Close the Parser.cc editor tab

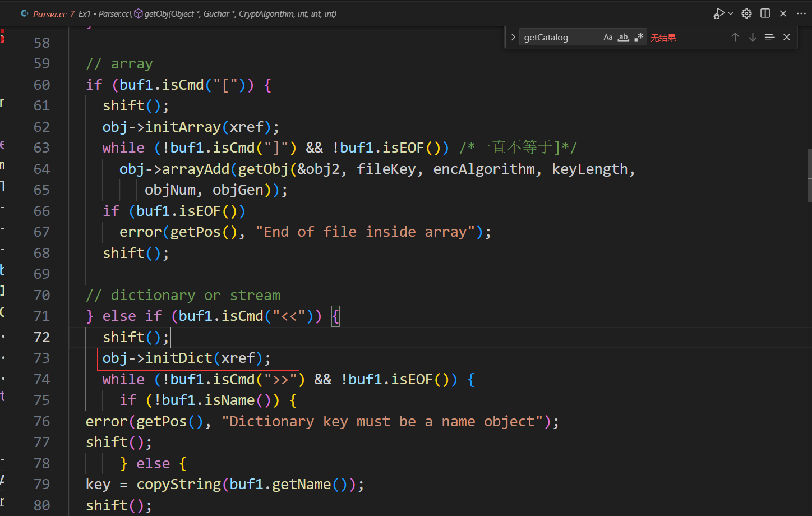[x=783, y=13]
